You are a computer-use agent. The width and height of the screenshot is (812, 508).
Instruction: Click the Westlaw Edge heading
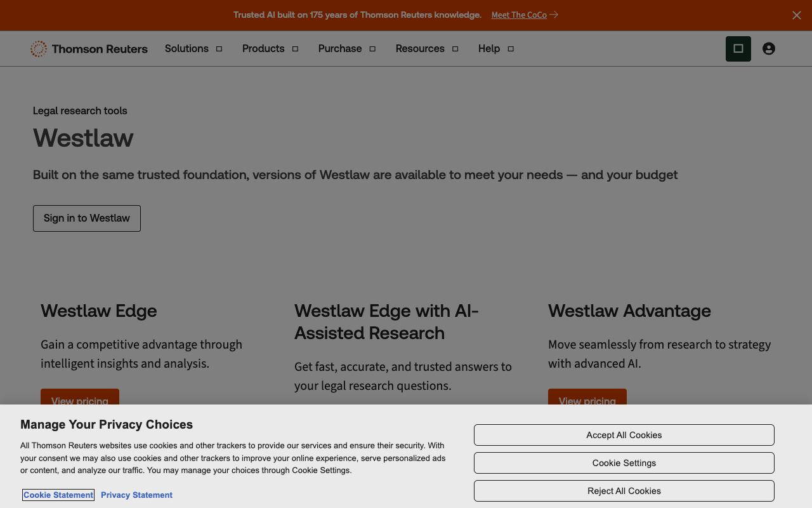[x=99, y=311]
